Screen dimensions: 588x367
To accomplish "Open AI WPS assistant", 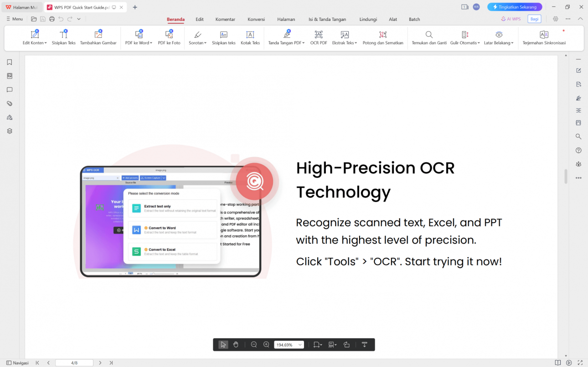I will click(511, 19).
